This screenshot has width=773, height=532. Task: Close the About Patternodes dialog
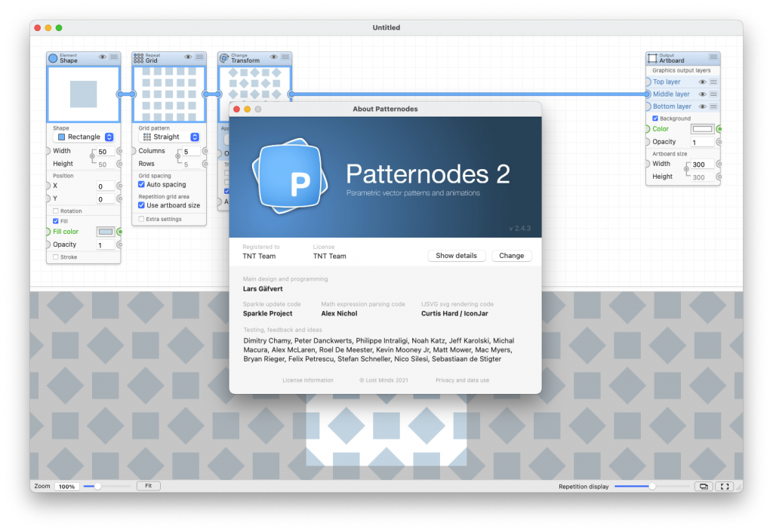236,109
